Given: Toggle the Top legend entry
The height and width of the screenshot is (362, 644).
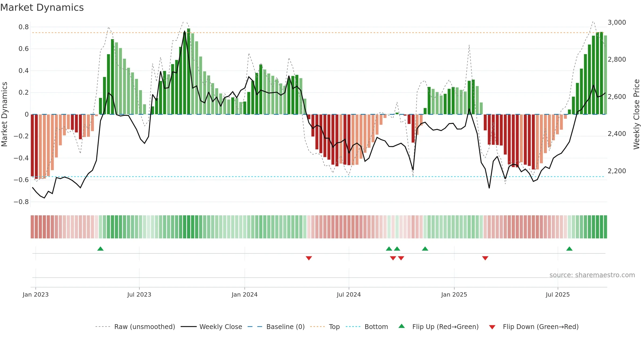Looking at the screenshot, I should (x=325, y=327).
